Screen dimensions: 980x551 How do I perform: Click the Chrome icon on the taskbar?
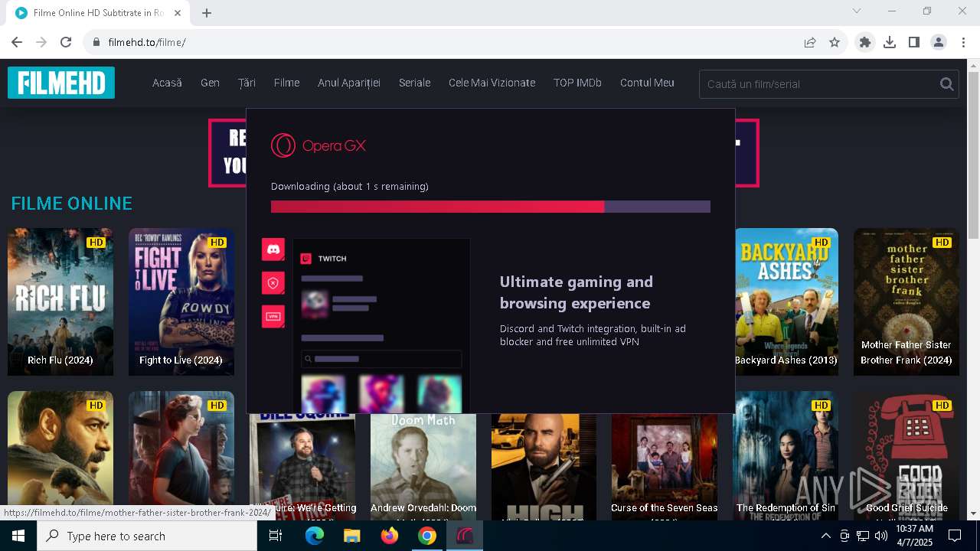click(427, 536)
